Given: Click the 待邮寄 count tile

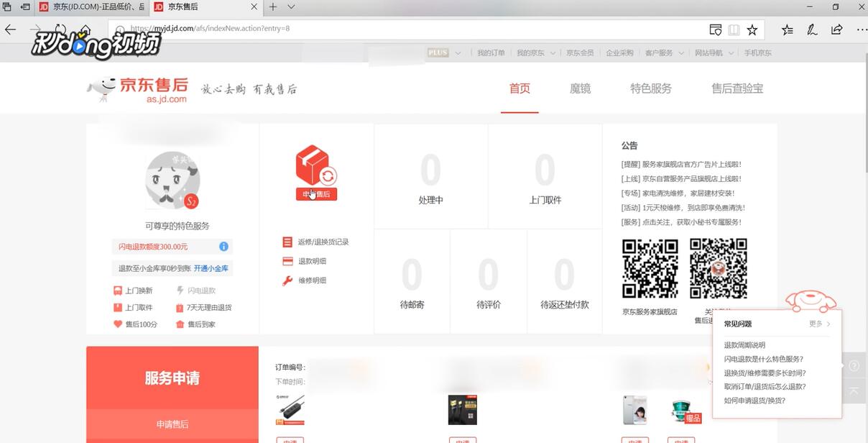Looking at the screenshot, I should [x=412, y=281].
